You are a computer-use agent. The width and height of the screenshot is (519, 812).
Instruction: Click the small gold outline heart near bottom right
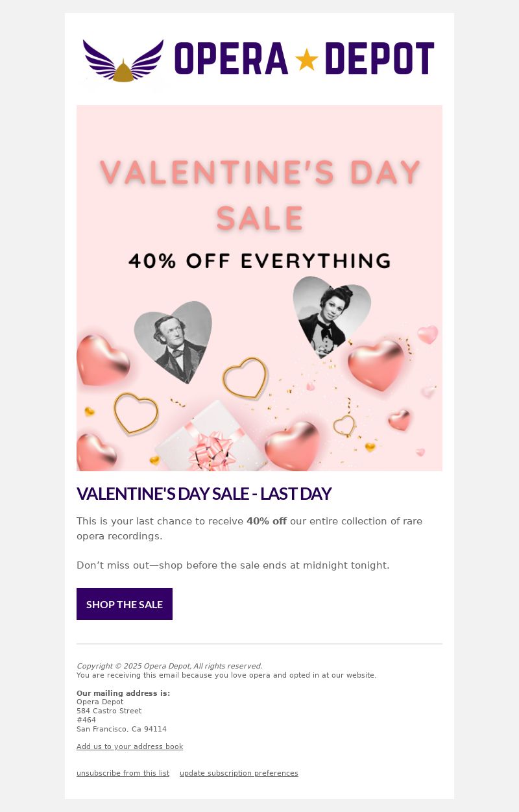click(x=344, y=426)
